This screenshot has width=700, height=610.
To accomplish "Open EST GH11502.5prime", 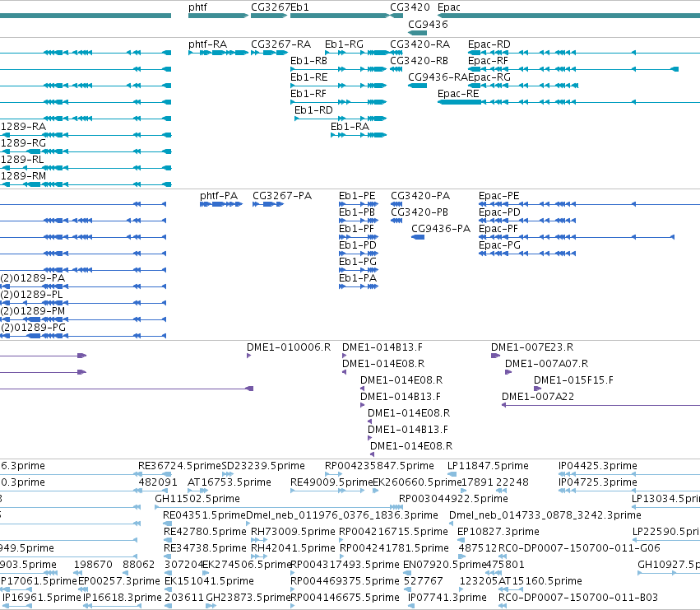I will click(x=279, y=507).
